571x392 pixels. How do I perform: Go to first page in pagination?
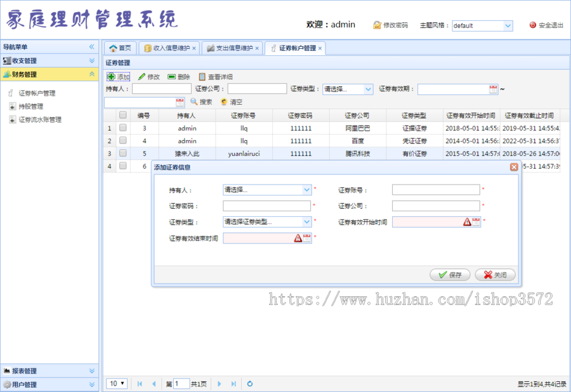(x=140, y=384)
